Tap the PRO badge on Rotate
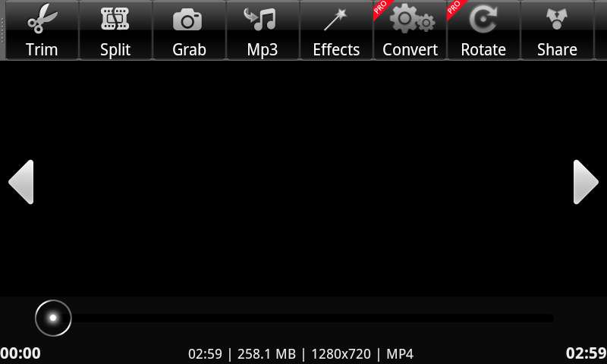 pyautogui.click(x=455, y=8)
